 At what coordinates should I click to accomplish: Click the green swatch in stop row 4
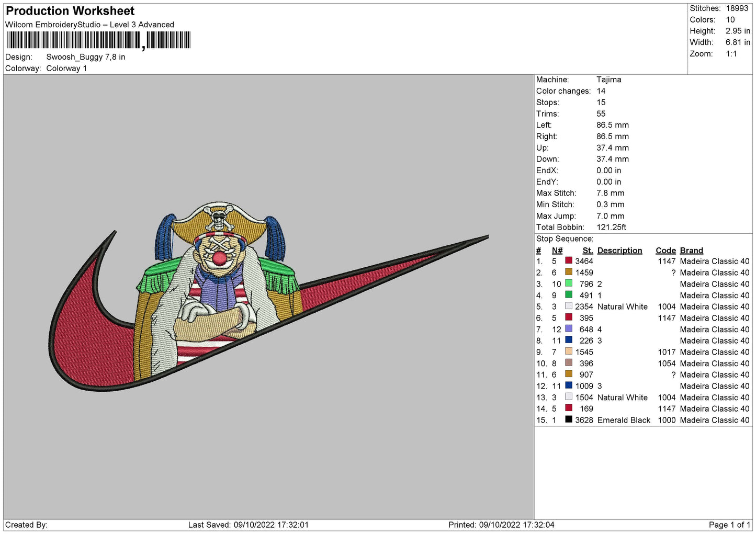coord(569,294)
